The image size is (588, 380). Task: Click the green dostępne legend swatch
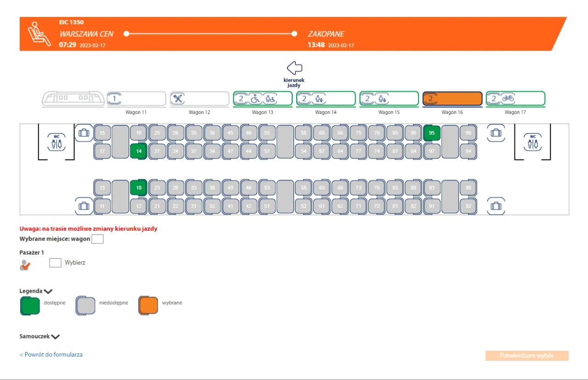pos(30,306)
